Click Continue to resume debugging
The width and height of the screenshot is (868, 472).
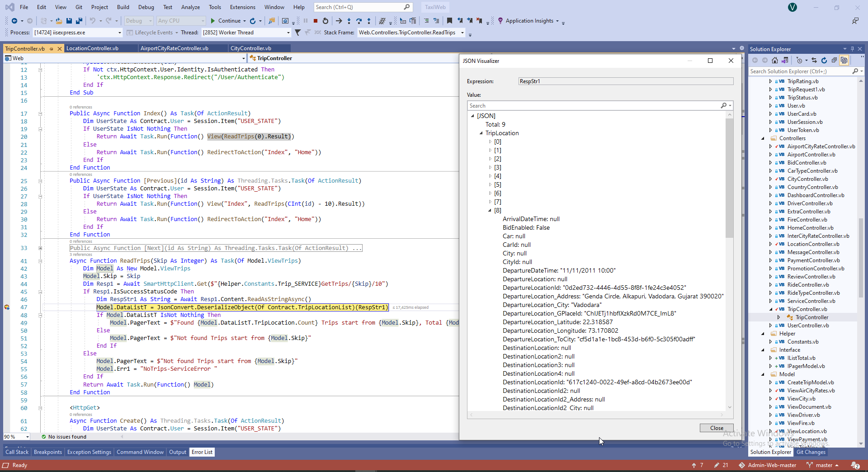pyautogui.click(x=225, y=21)
